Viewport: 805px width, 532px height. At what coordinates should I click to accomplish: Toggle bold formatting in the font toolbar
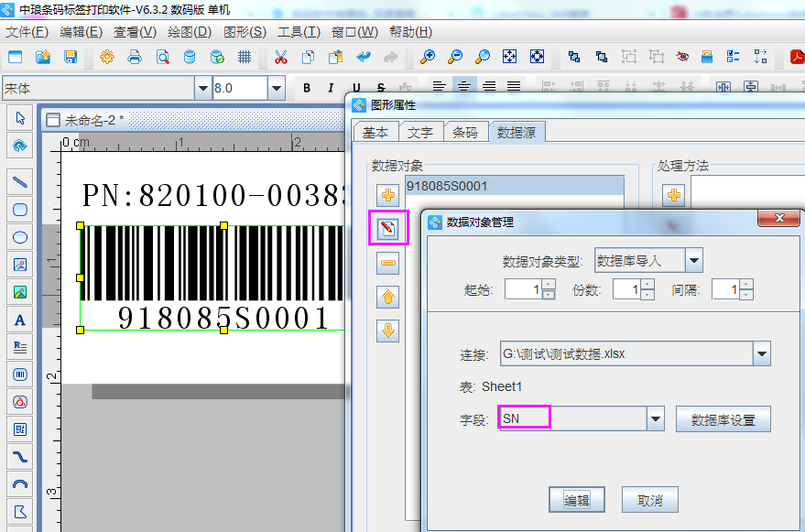[x=307, y=87]
